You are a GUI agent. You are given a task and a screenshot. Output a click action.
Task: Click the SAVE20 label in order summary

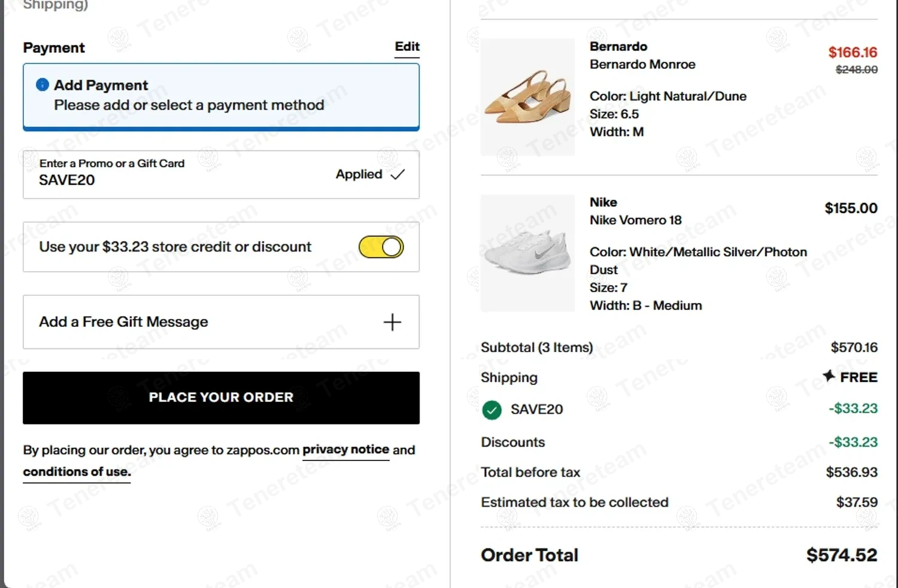[x=536, y=410]
